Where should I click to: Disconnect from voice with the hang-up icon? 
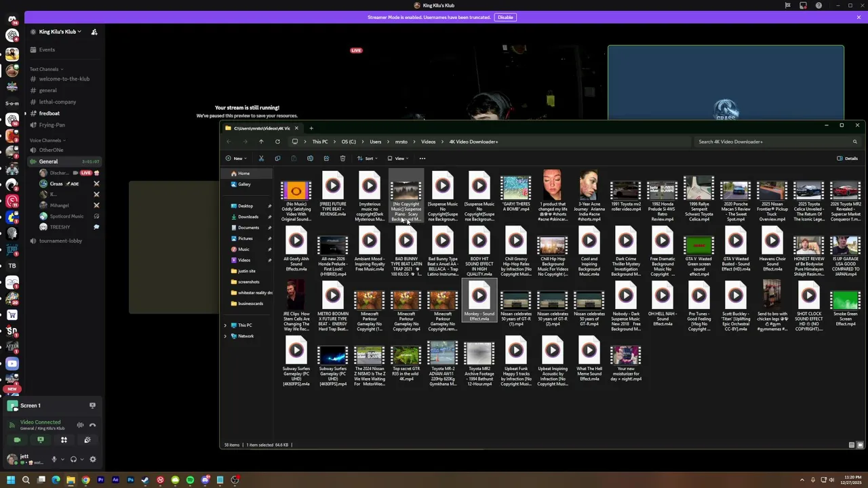pos(92,425)
